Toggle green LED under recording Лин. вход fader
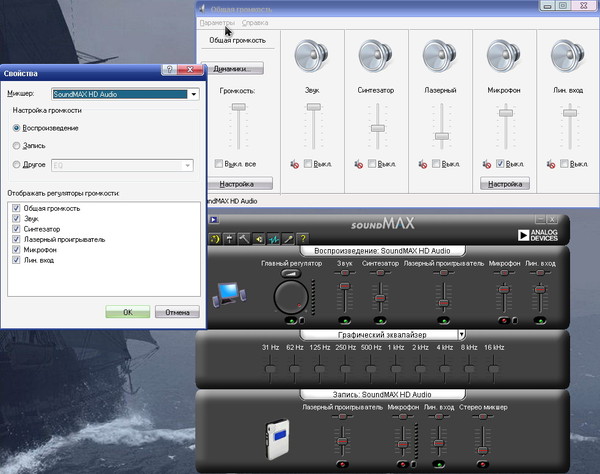 click(439, 464)
